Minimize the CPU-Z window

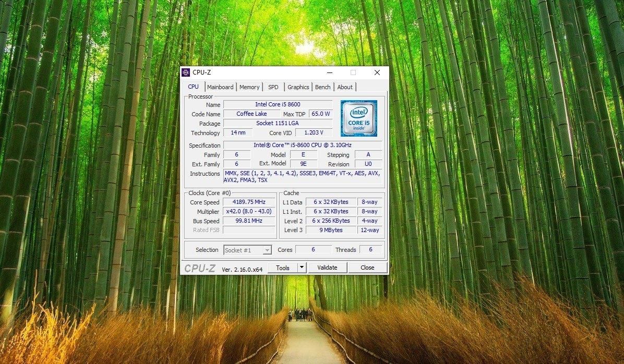point(330,72)
